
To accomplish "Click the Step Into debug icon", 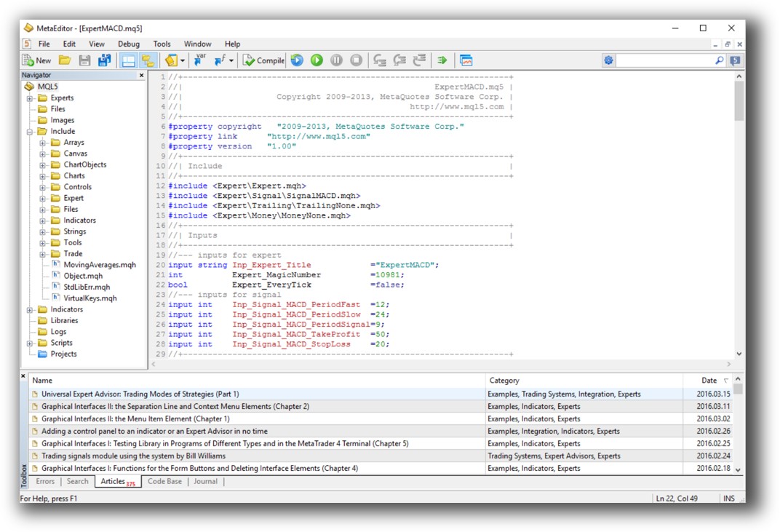I will click(x=379, y=60).
